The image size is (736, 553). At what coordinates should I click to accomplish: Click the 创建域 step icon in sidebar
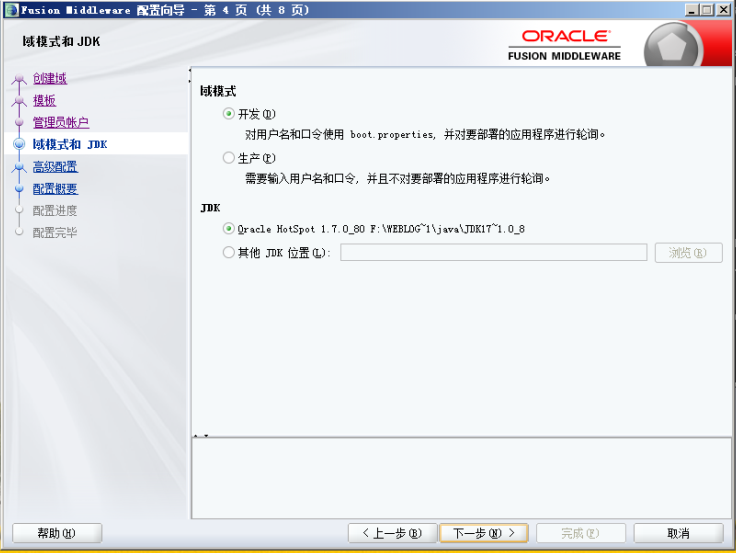pos(18,79)
